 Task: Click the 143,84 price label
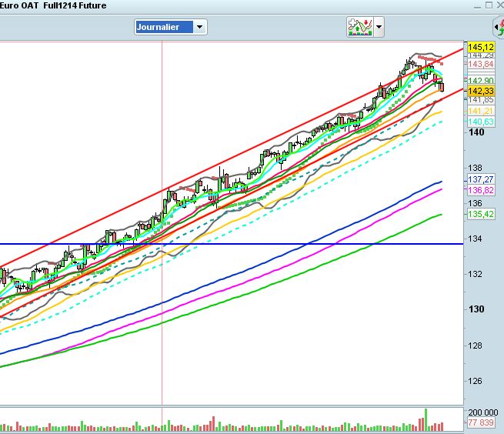click(x=481, y=65)
